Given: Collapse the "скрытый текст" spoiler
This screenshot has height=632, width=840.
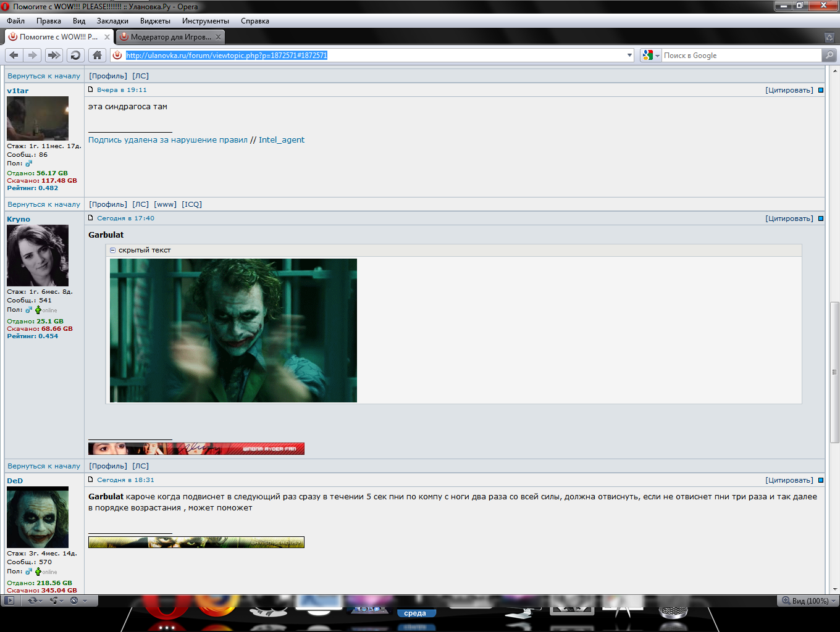Looking at the screenshot, I should coord(112,251).
